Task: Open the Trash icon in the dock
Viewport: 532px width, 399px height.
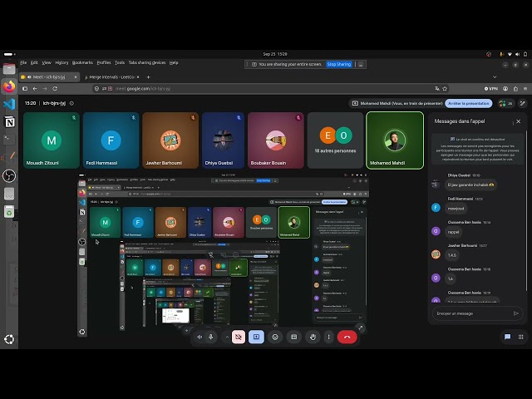Action: tap(9, 213)
